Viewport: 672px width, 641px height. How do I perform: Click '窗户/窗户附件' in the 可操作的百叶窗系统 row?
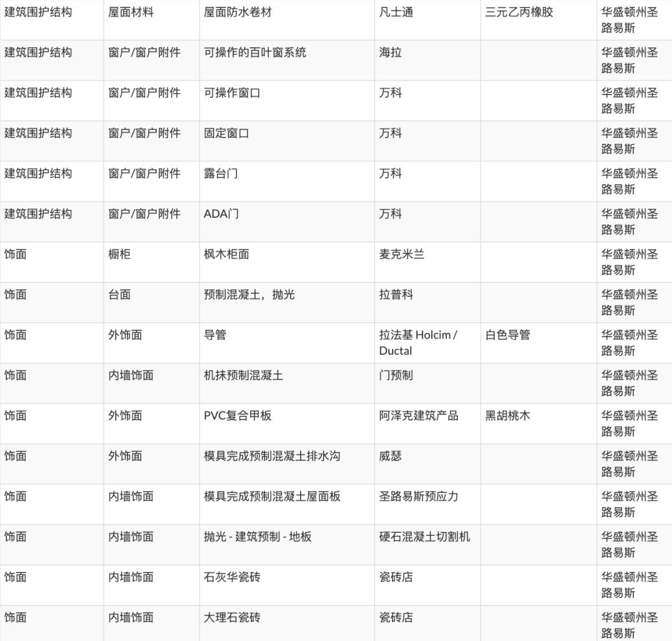[x=144, y=52]
